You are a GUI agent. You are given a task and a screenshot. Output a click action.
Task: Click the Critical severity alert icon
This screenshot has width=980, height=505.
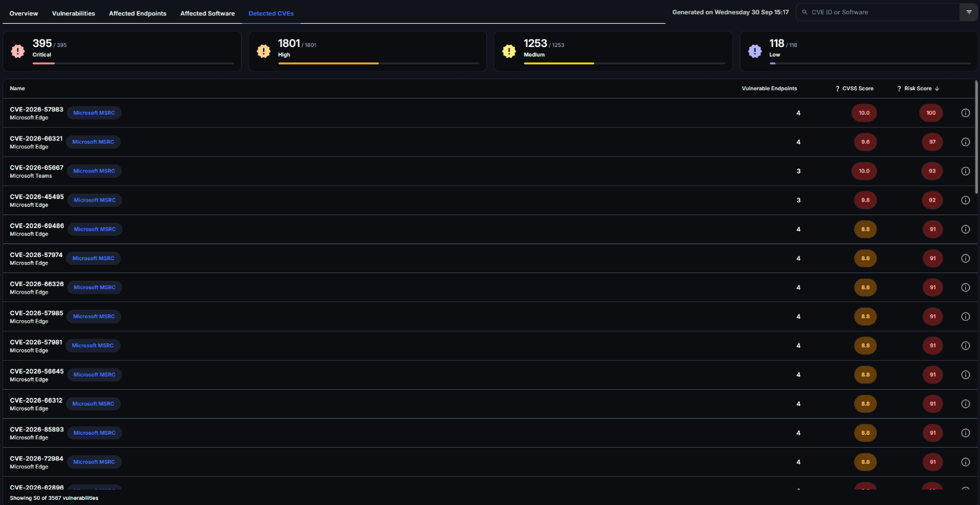(18, 51)
